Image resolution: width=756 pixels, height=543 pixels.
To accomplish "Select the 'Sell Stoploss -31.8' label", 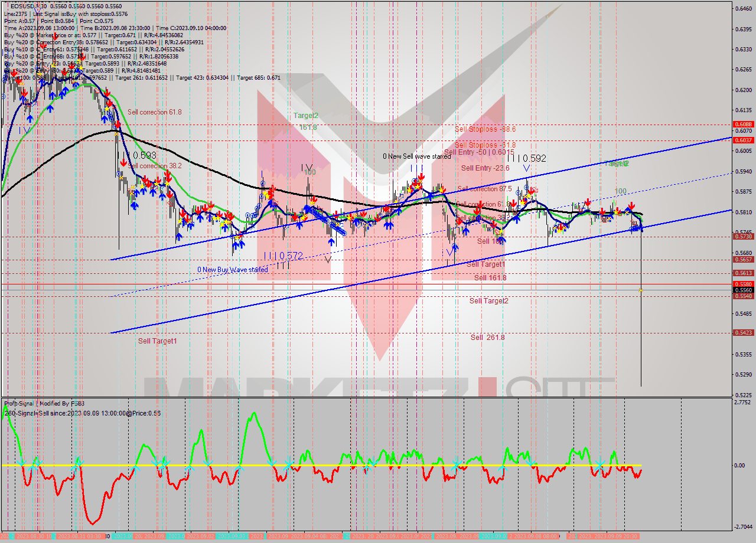I will pyautogui.click(x=485, y=145).
